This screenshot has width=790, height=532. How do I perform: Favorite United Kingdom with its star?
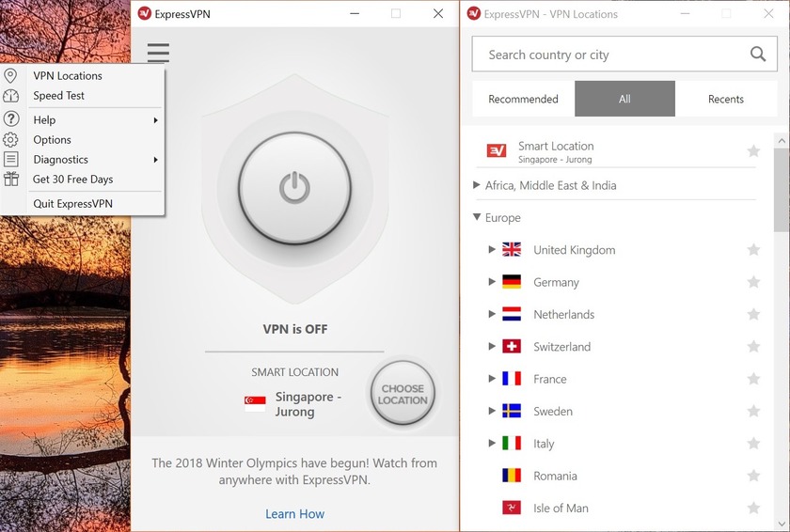753,250
